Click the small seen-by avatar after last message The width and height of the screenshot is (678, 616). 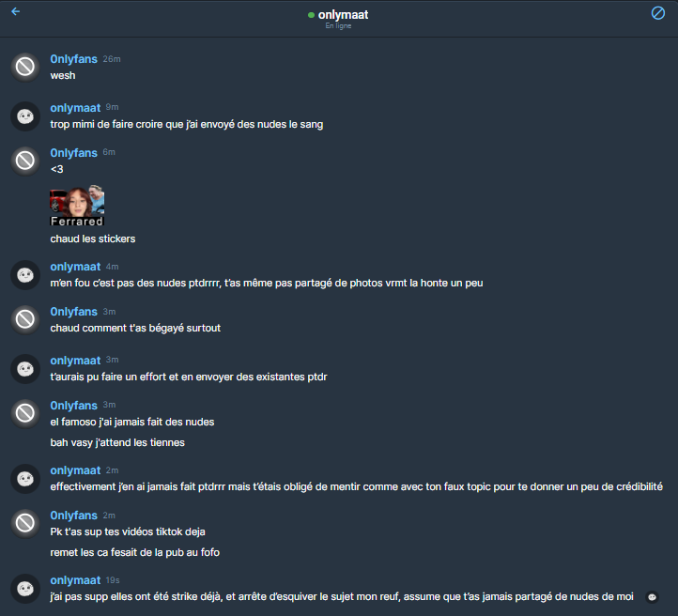click(653, 596)
